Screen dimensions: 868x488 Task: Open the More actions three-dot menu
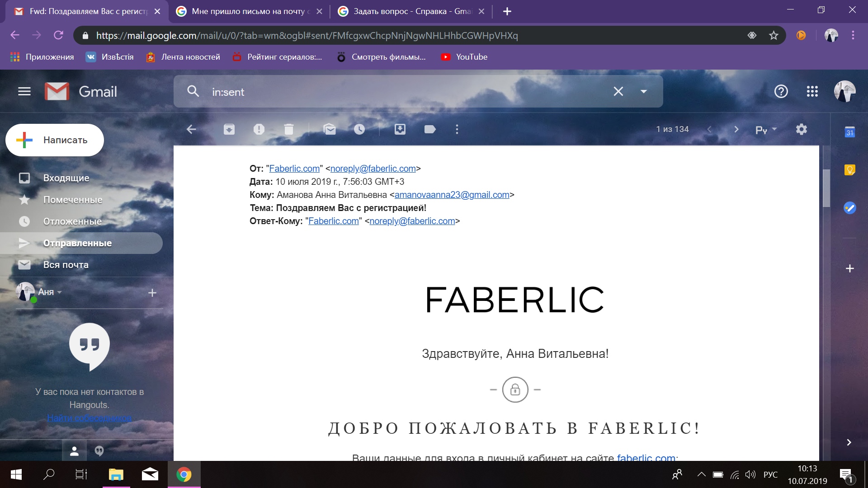tap(457, 130)
